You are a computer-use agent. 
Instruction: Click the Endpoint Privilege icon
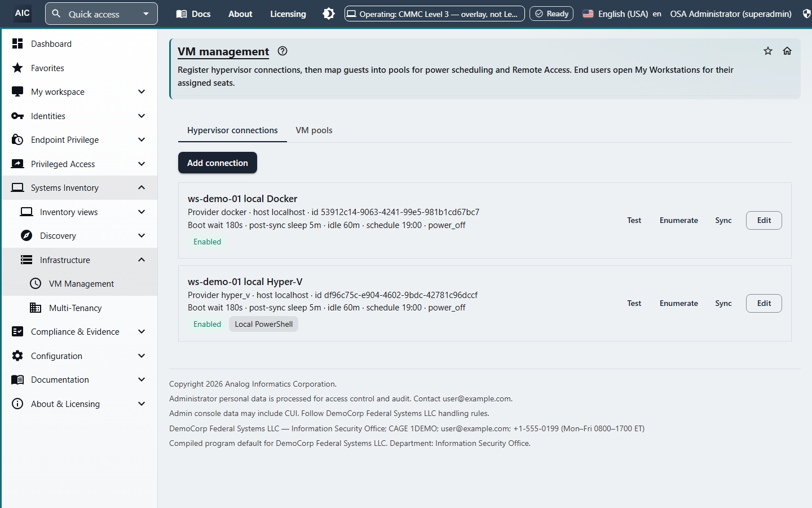pyautogui.click(x=17, y=139)
